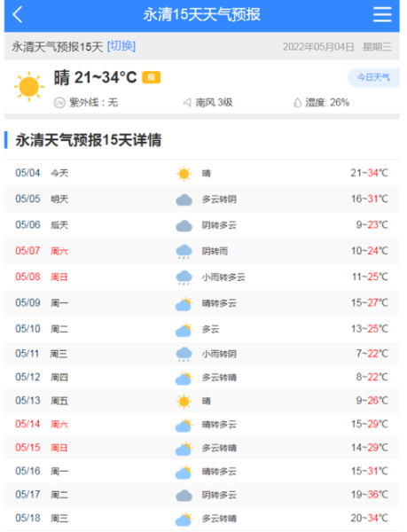Select the 05/04 今天 date text
Image resolution: width=407 pixels, height=532 pixels.
pos(42,173)
